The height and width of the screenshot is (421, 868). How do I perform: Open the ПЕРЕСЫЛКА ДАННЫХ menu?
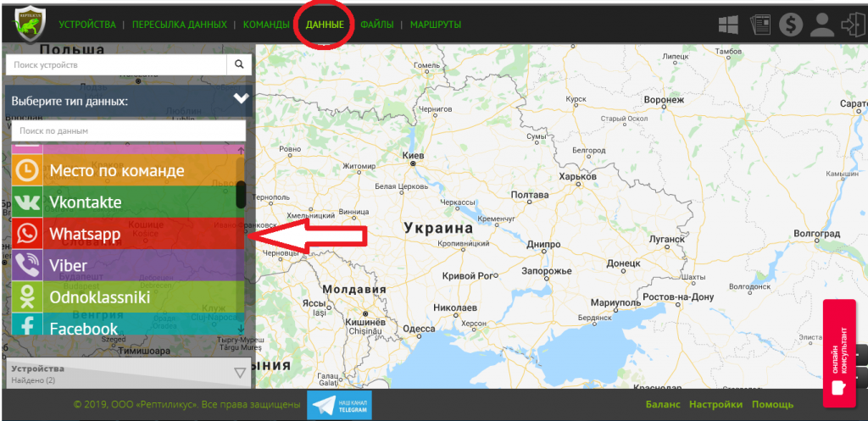[x=180, y=25]
